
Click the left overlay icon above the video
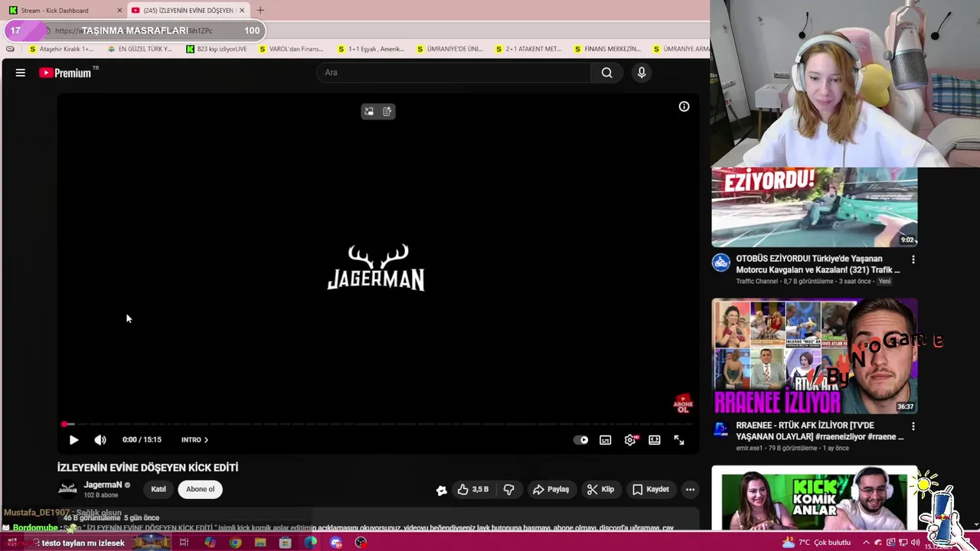369,112
